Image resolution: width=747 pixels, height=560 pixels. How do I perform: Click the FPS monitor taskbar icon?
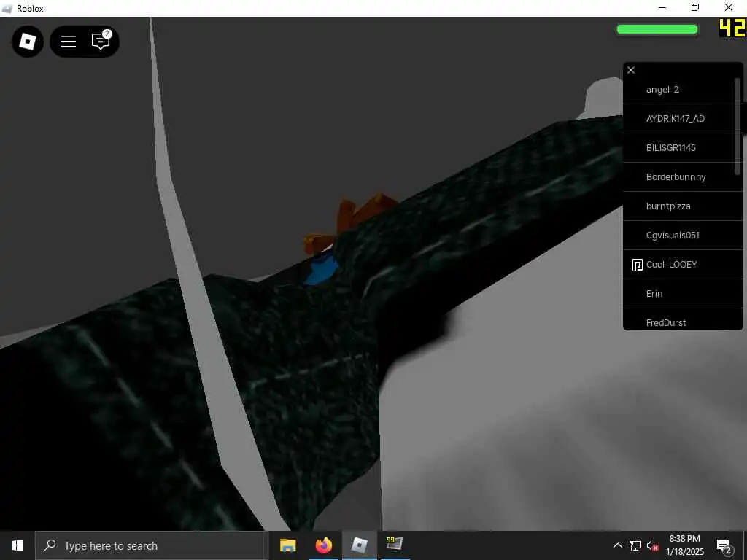coord(395,544)
